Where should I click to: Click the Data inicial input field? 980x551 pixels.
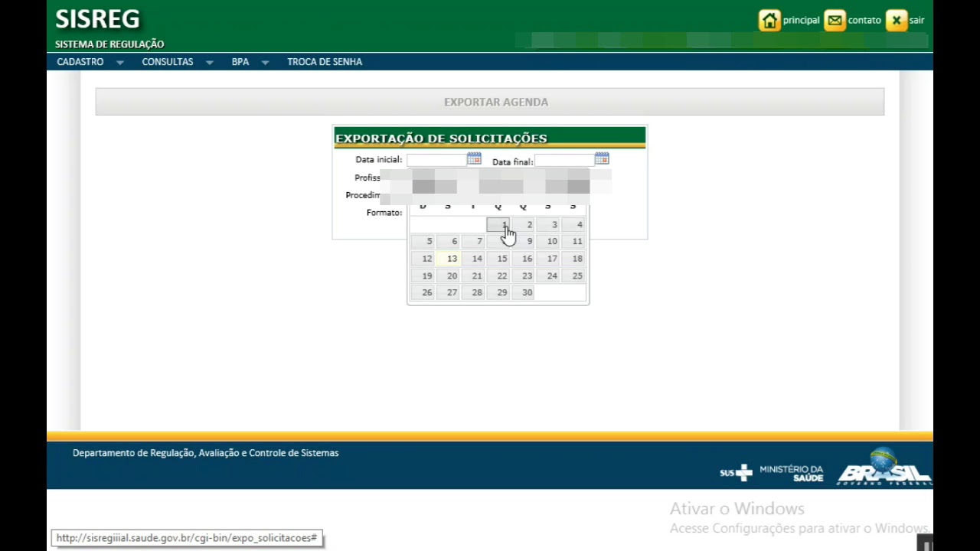point(436,159)
